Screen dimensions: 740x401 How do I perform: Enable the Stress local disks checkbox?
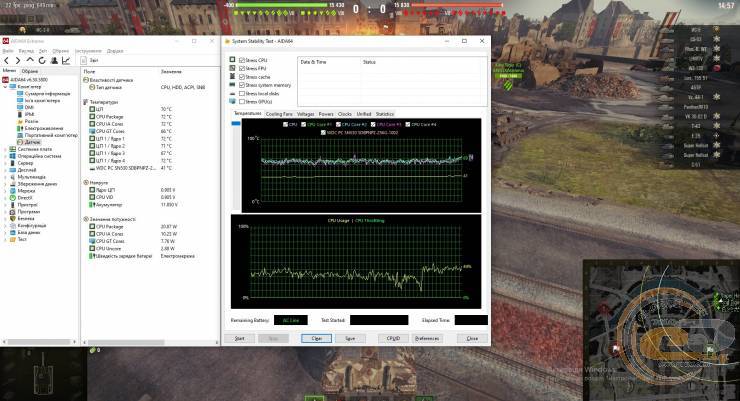pos(242,93)
